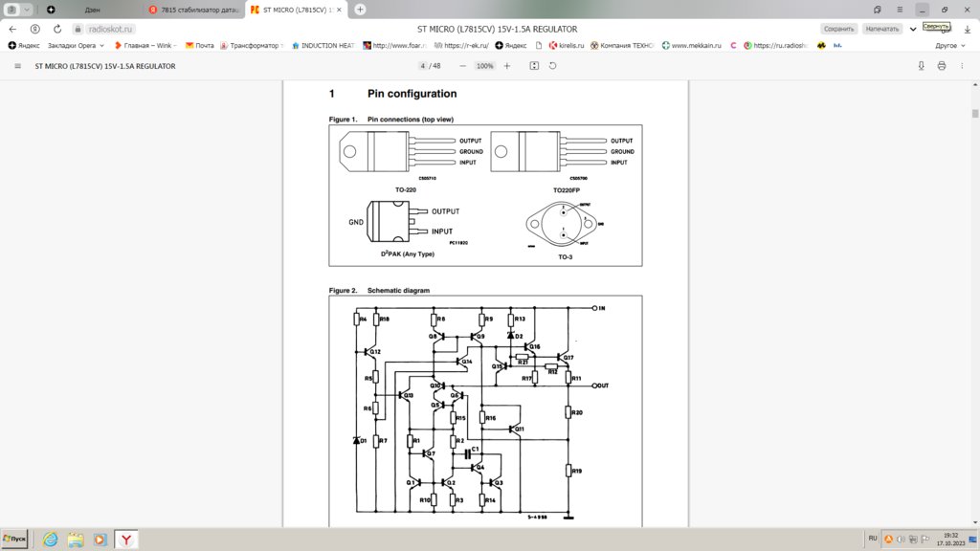
Task: Open kirelis.ru bookmark
Action: [567, 45]
